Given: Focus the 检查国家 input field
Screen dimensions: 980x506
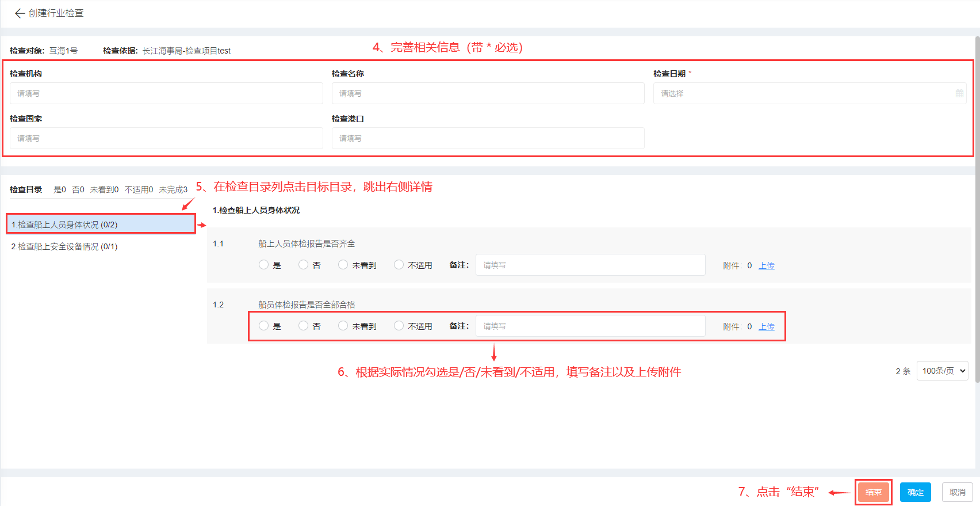Looking at the screenshot, I should [x=166, y=138].
